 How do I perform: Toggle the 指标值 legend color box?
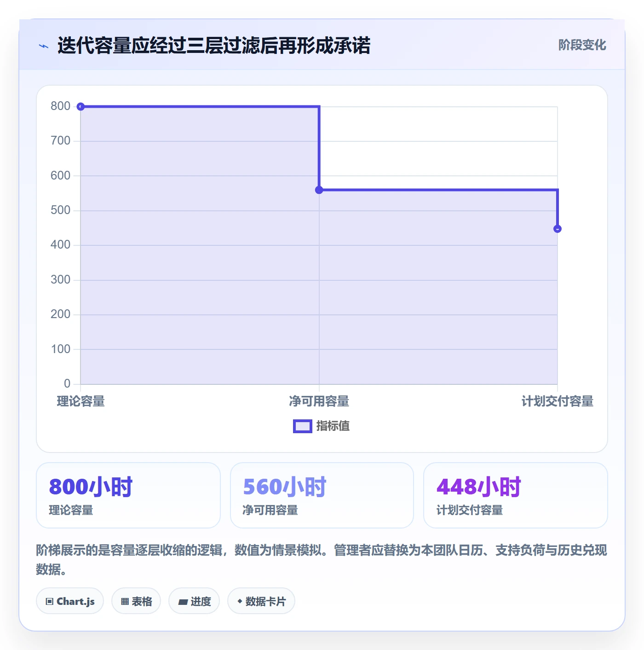click(x=302, y=426)
